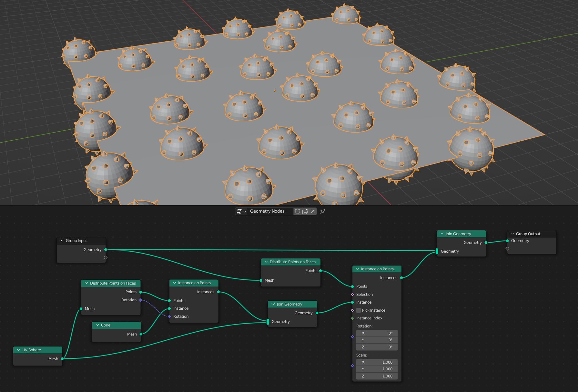Click the new node tree copy icon
The height and width of the screenshot is (392, 578).
point(305,211)
